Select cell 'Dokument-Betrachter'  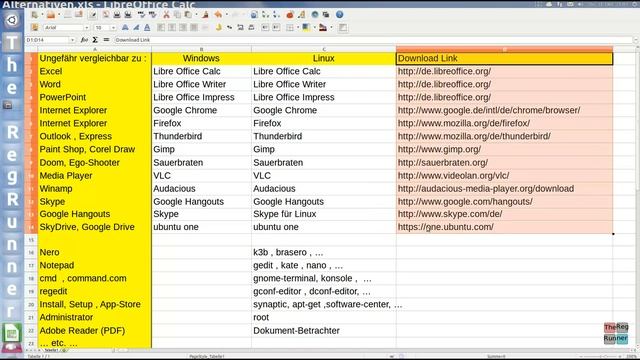(x=324, y=331)
